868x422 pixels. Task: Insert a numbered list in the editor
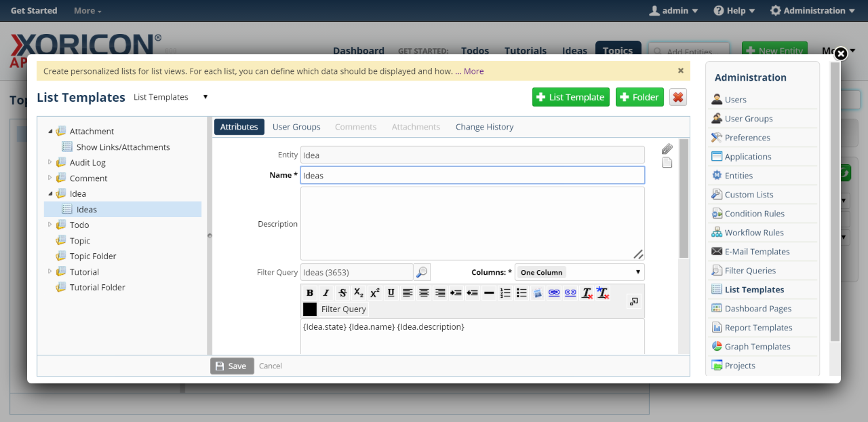coord(505,293)
